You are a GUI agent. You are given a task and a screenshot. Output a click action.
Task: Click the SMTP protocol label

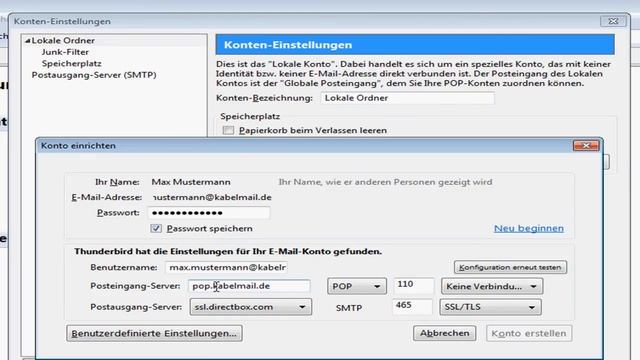pos(349,308)
